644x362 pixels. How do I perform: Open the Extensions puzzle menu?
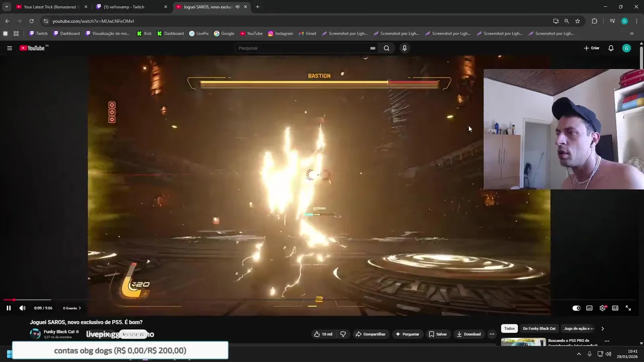[x=594, y=21]
